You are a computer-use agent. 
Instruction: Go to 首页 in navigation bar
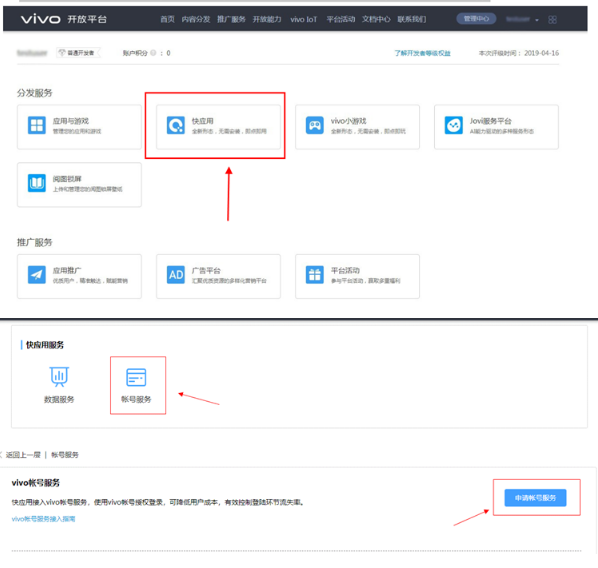click(167, 19)
